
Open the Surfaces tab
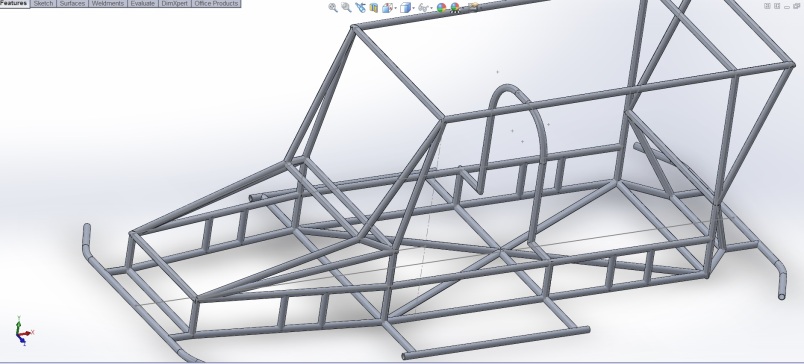[x=72, y=4]
